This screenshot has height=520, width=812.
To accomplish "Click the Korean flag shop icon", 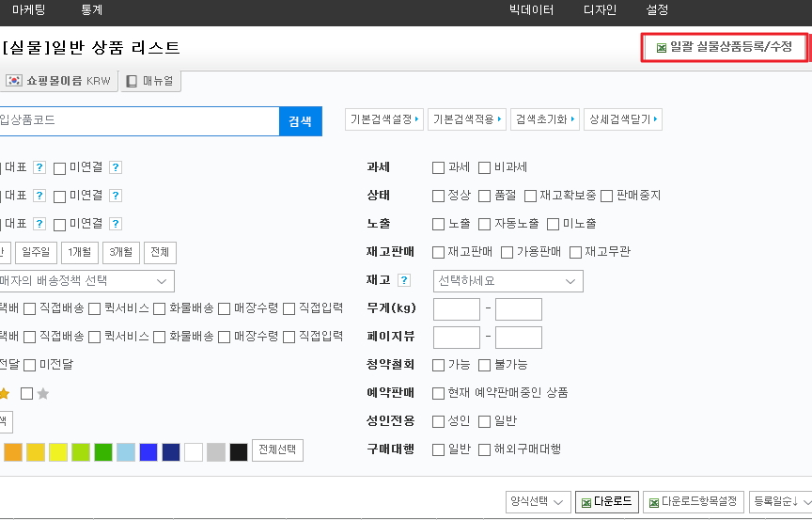I will pos(14,81).
